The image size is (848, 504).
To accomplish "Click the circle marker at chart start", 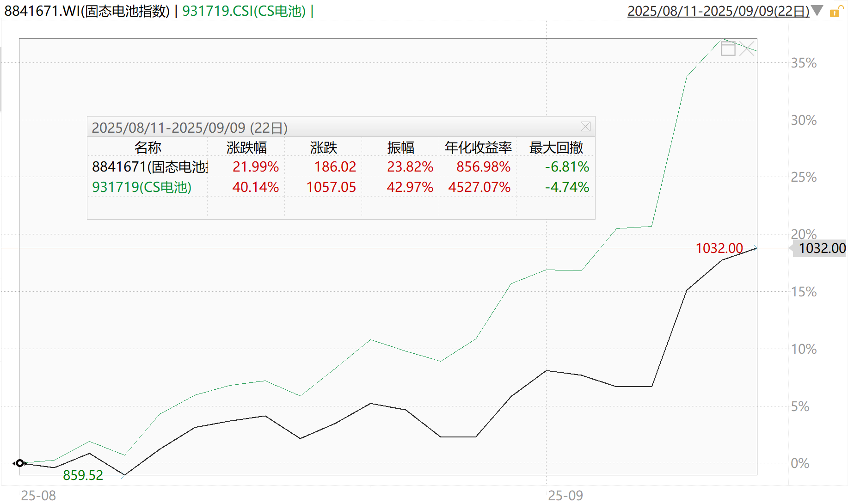I will point(19,463).
